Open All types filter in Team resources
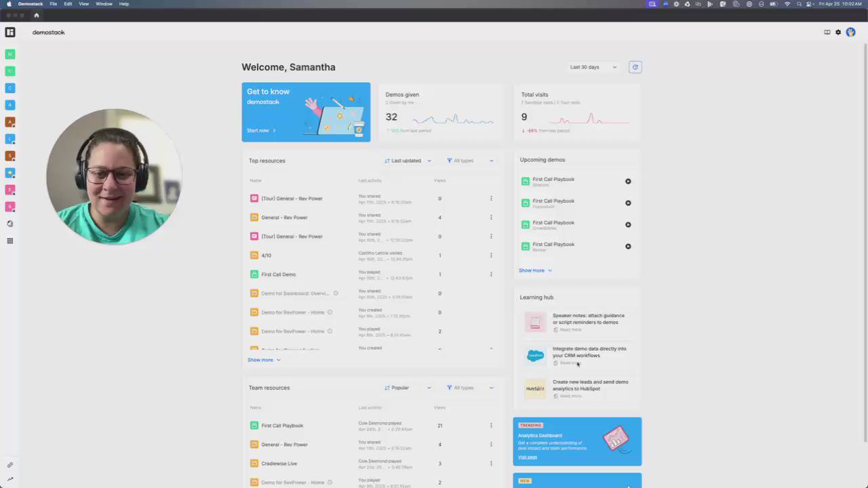Viewport: 868px width, 488px height. pyautogui.click(x=470, y=388)
